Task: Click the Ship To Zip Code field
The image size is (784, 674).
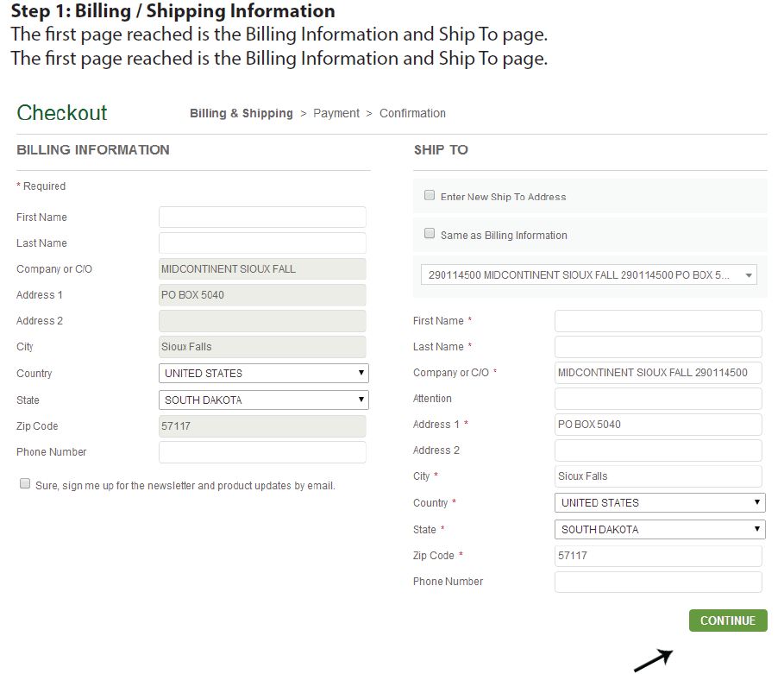Action: pyautogui.click(x=658, y=556)
